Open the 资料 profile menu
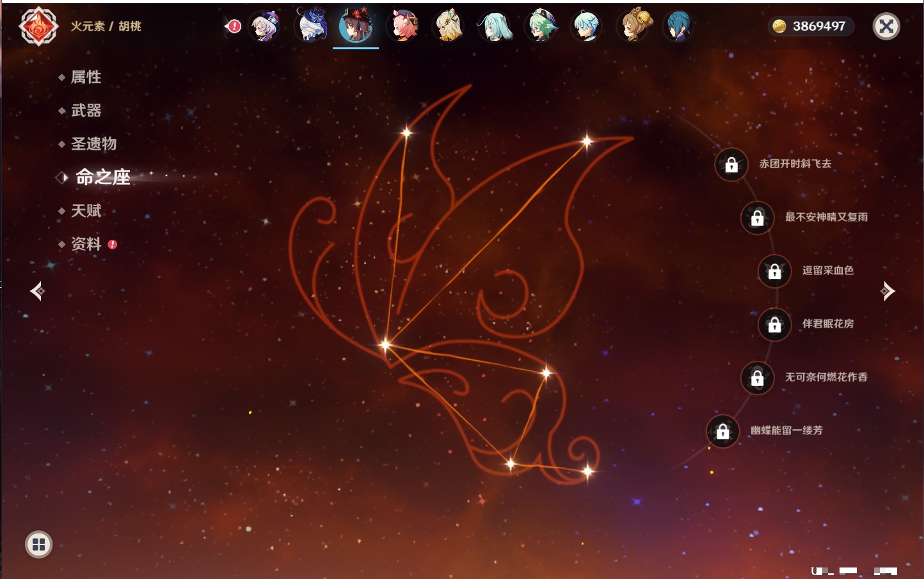This screenshot has width=924, height=579. pyautogui.click(x=86, y=244)
